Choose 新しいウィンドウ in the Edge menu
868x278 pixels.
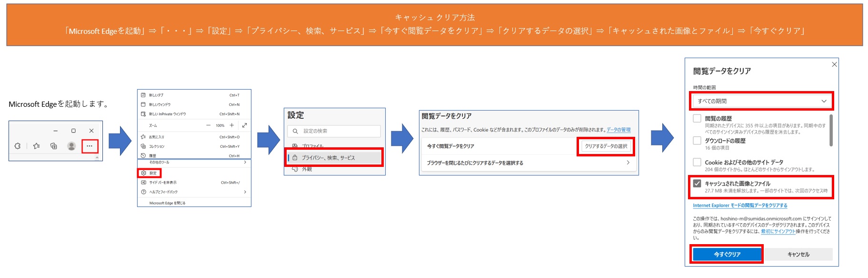tap(194, 104)
